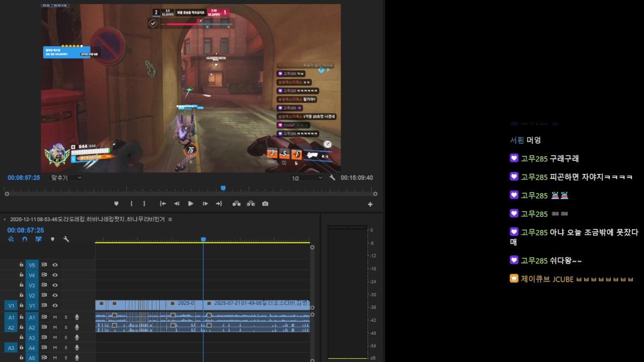Click chat message 피곤하면 자야지ㅋㅋㅋㅋ
This screenshot has width=644, height=362.
(591, 177)
